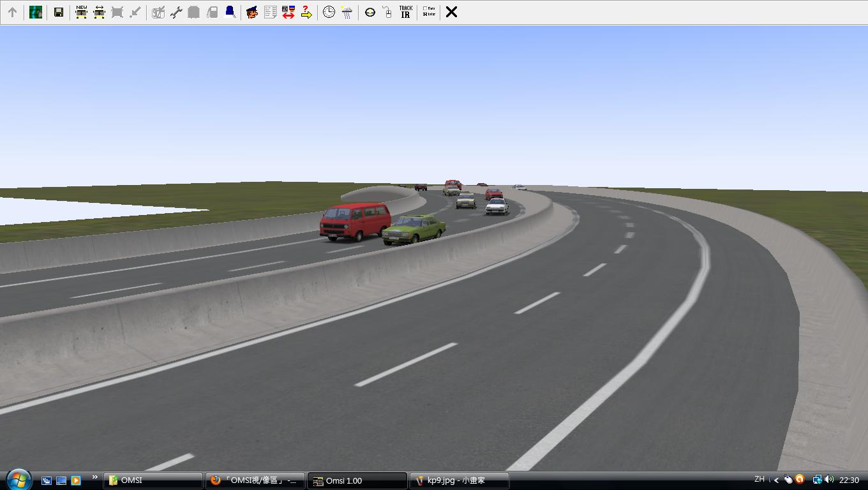Switch to the Firefox OMSI taskbar button
868x490 pixels.
pos(255,480)
